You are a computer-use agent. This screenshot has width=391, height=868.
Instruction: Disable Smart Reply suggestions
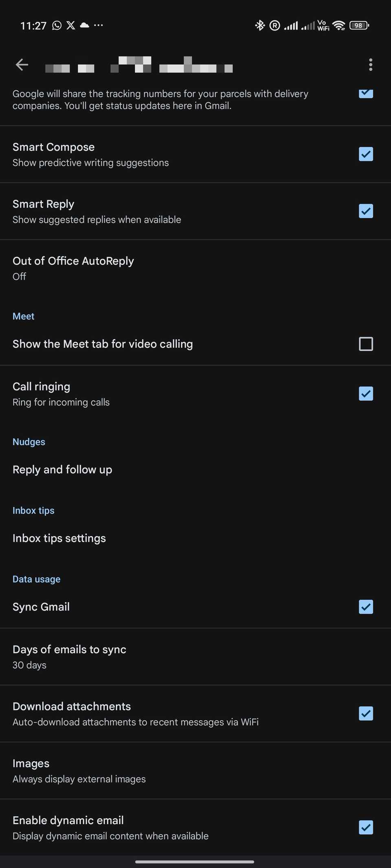tap(365, 211)
